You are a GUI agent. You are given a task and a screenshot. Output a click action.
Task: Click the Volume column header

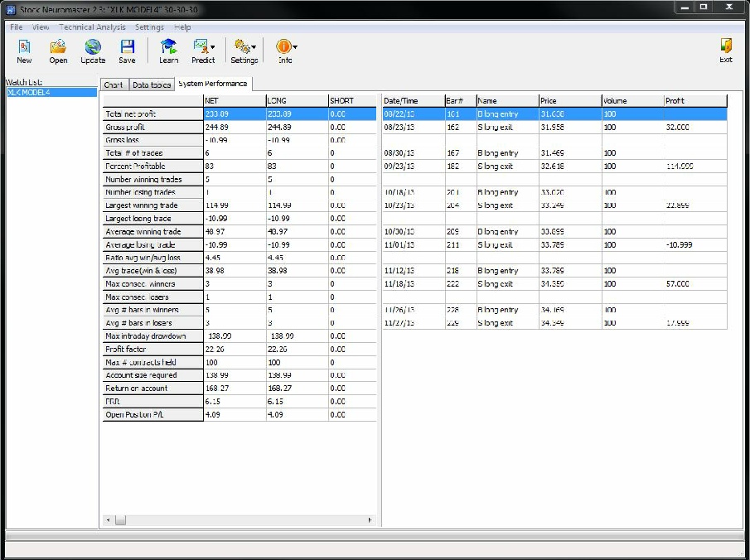tap(633, 101)
